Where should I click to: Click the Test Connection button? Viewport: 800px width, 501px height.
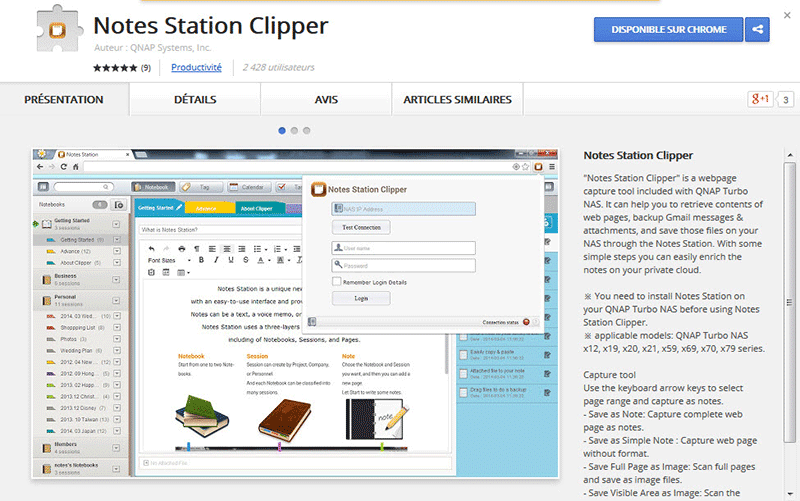361,228
